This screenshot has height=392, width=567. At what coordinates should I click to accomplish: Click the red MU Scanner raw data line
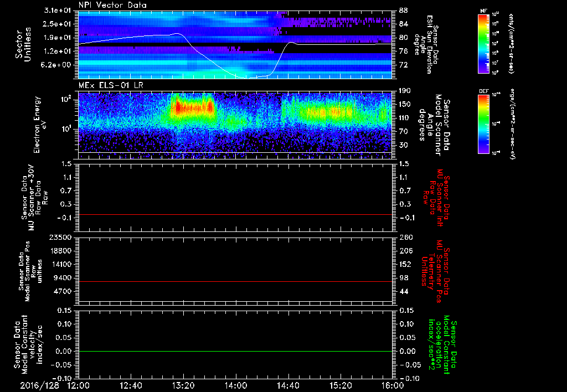tap(235, 214)
